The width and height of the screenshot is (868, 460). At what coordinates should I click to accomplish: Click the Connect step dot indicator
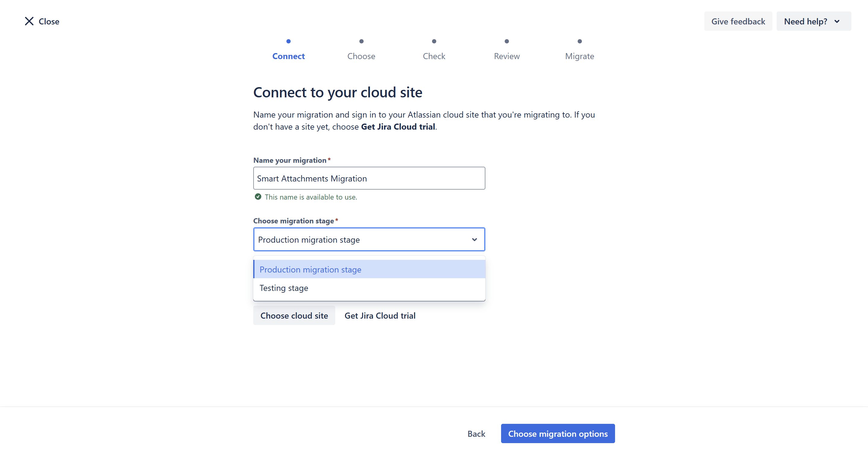click(289, 42)
